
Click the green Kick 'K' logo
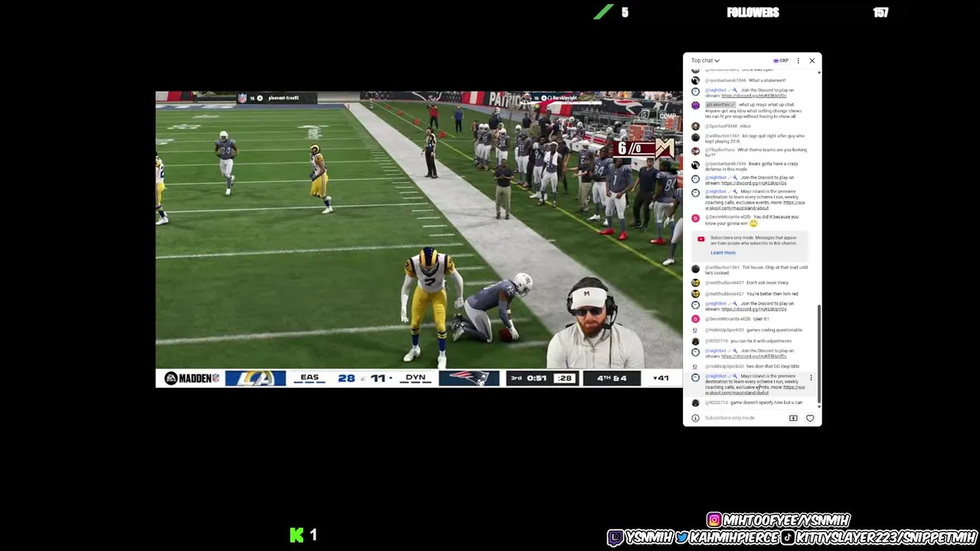(296, 535)
